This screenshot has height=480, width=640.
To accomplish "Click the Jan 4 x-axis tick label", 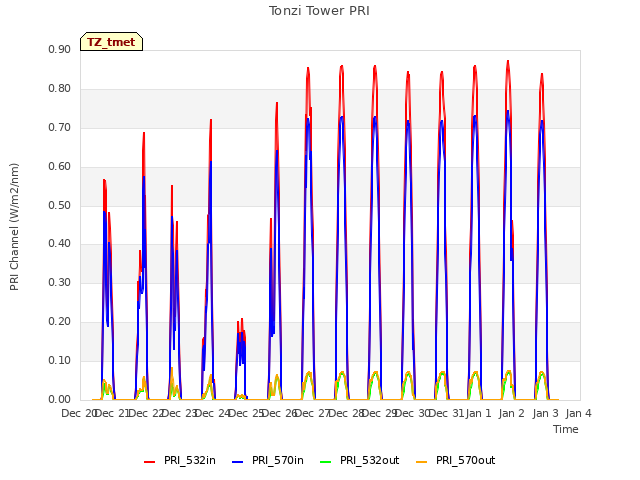I will click(x=578, y=413).
